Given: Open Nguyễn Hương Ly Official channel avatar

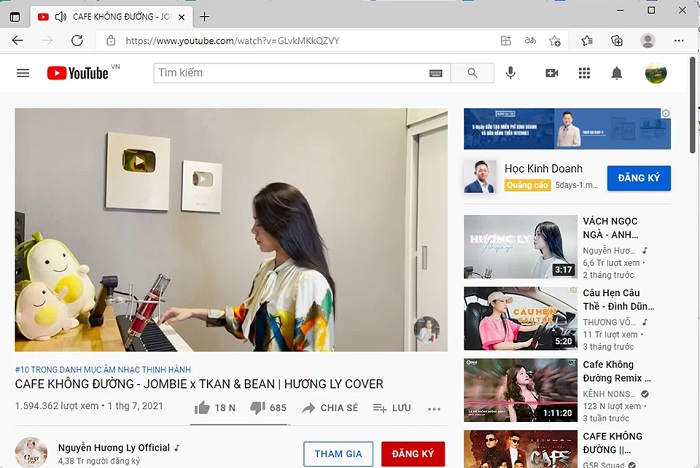Looking at the screenshot, I should click(31, 452).
